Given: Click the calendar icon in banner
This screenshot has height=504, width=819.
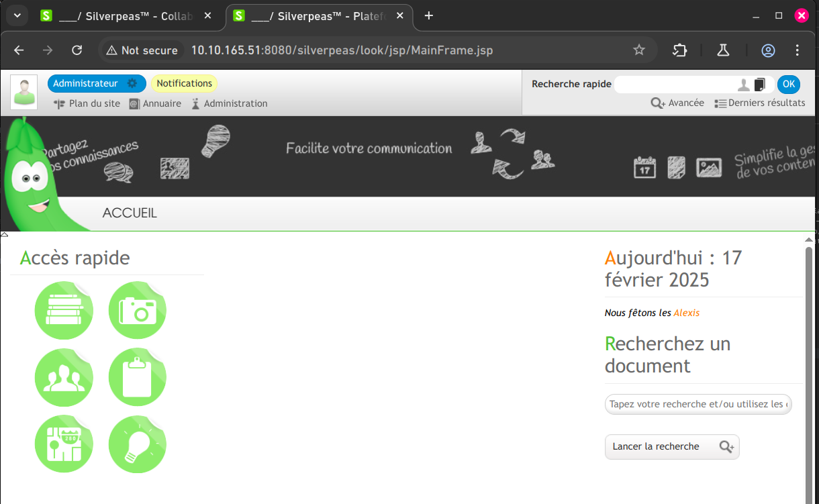Looking at the screenshot, I should tap(645, 167).
